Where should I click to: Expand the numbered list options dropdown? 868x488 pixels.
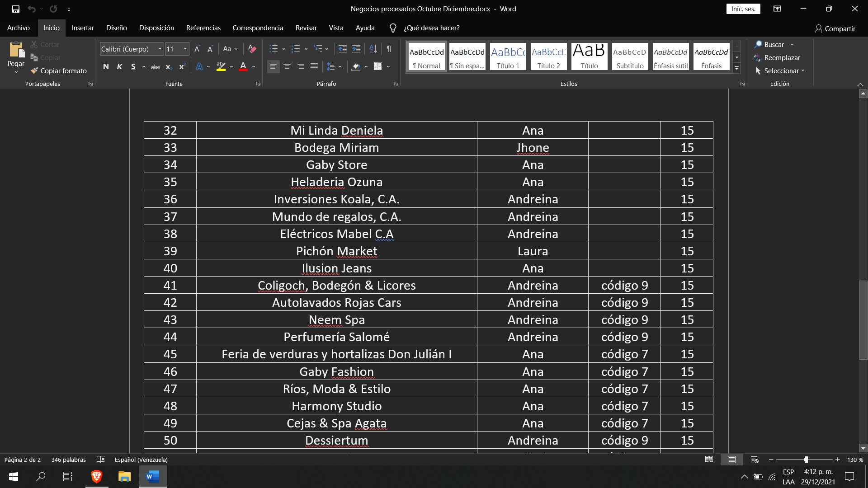click(x=306, y=49)
